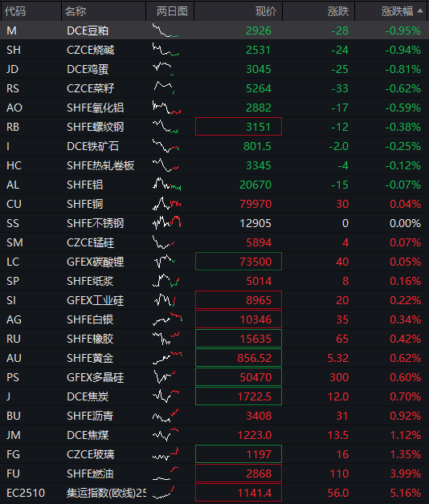This screenshot has width=429, height=504.
Task: Sort by the 涨跌幅 column arrow
Action: [x=419, y=11]
